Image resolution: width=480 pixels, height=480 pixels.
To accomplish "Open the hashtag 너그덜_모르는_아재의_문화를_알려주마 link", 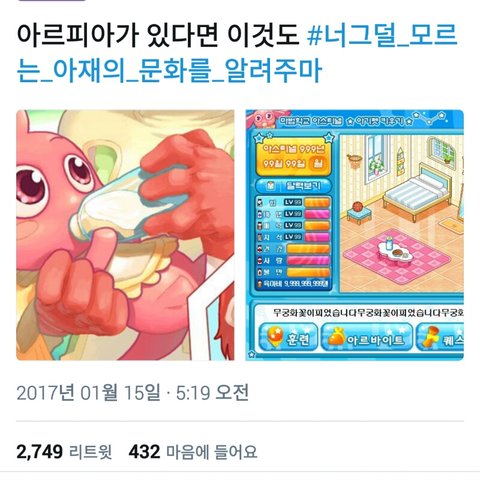I will tap(237, 53).
